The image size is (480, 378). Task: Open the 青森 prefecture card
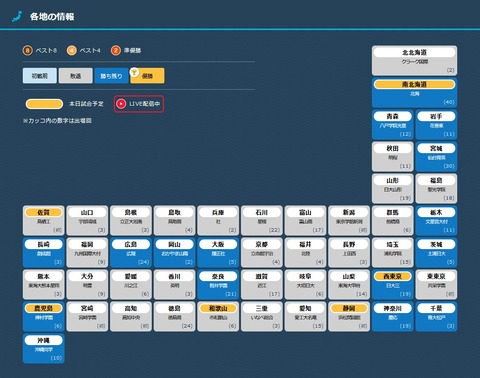(x=393, y=125)
